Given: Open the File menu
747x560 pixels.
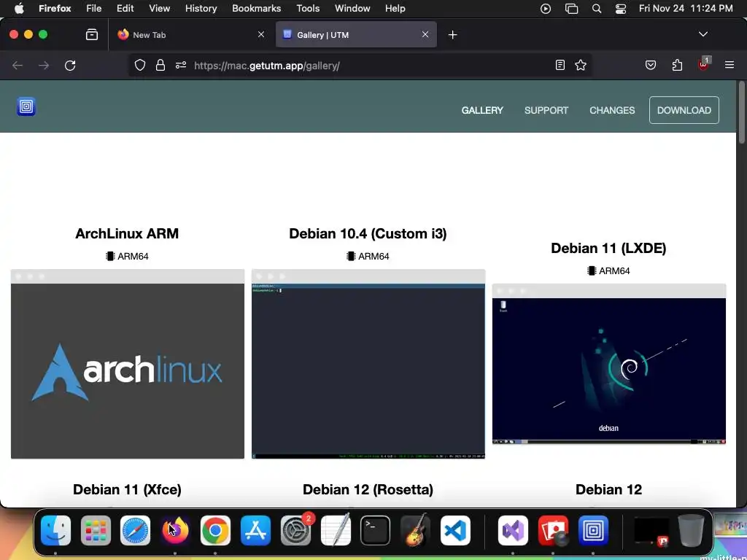Looking at the screenshot, I should (x=94, y=9).
